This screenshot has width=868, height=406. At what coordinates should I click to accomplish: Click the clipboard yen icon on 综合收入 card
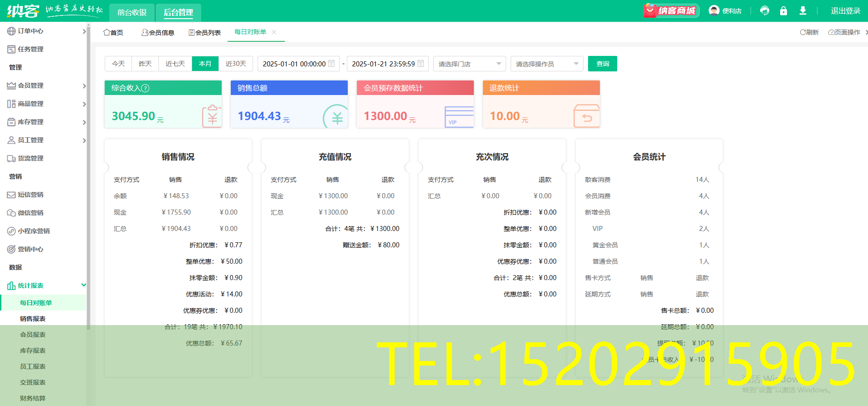point(212,116)
